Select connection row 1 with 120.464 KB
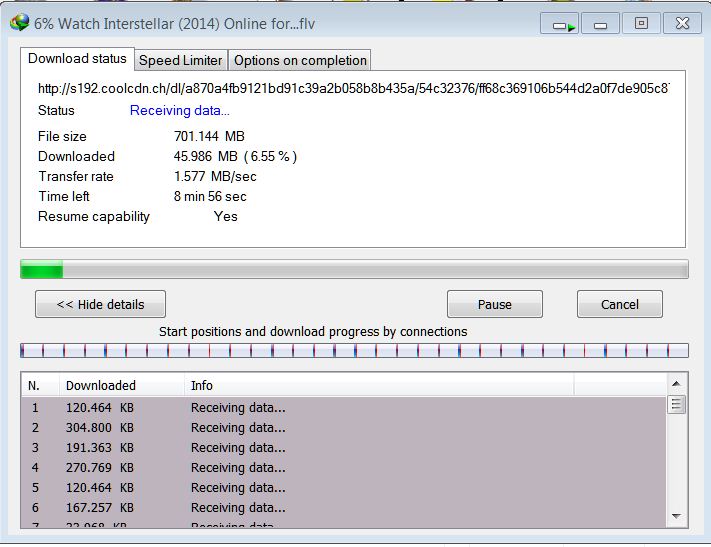Image resolution: width=711 pixels, height=547 pixels. 344,408
